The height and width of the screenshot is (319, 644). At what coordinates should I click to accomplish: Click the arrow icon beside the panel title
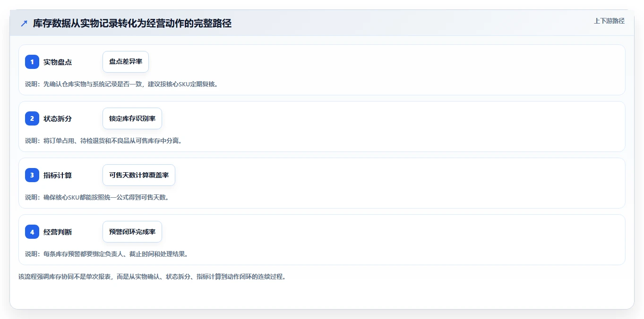[24, 24]
